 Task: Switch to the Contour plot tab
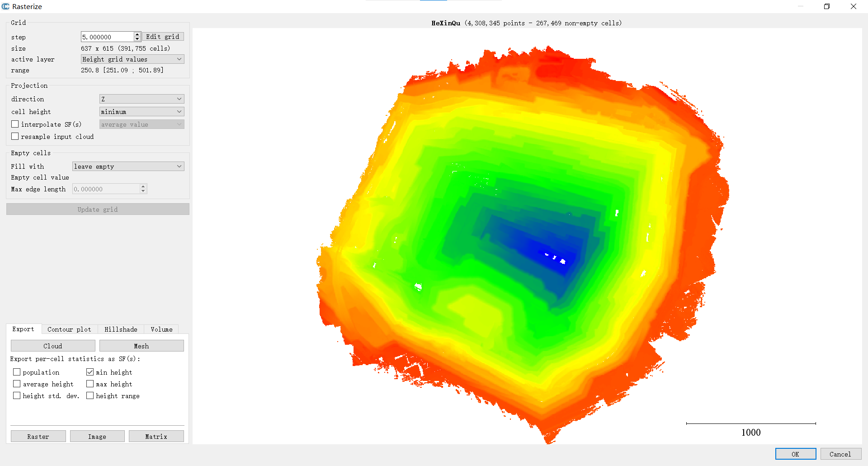69,329
